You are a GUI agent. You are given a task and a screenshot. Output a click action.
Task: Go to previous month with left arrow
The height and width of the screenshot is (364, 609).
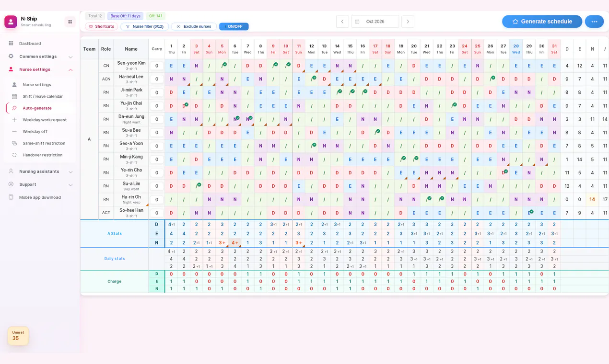(x=342, y=22)
